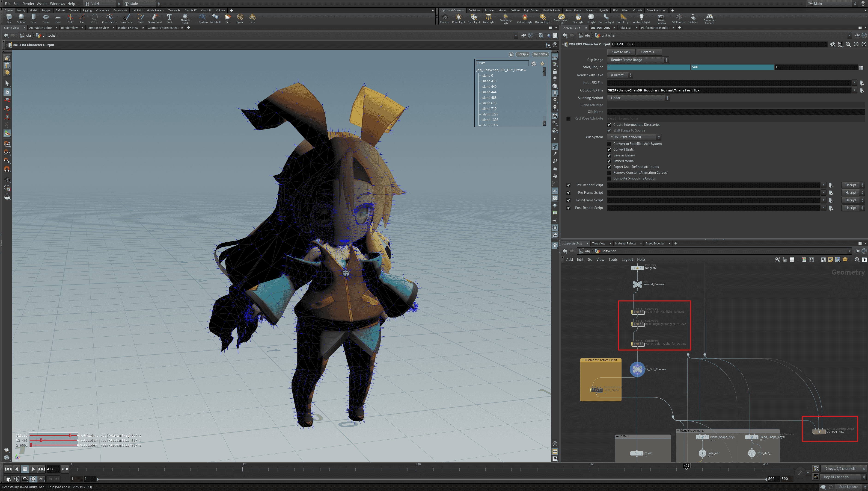
Task: Click the Output FBX File path field
Action: (729, 90)
